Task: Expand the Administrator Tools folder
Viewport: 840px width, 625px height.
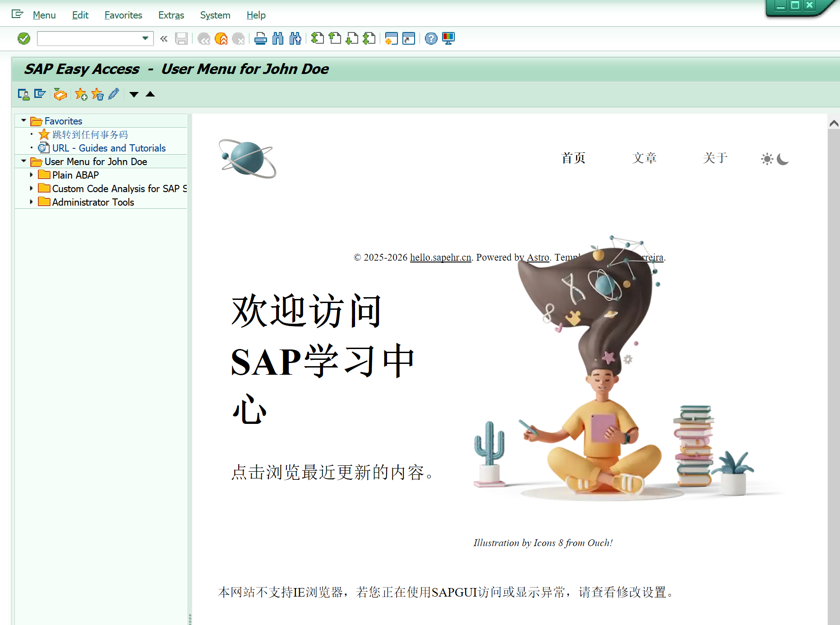Action: pos(31,202)
